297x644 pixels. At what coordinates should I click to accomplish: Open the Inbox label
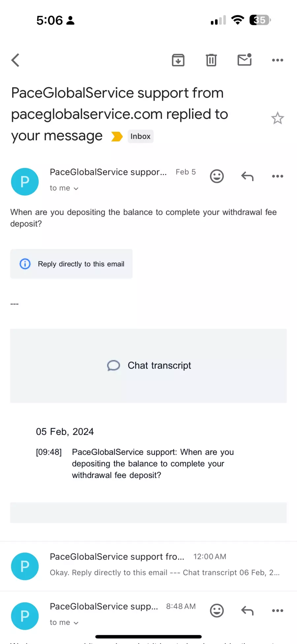141,136
